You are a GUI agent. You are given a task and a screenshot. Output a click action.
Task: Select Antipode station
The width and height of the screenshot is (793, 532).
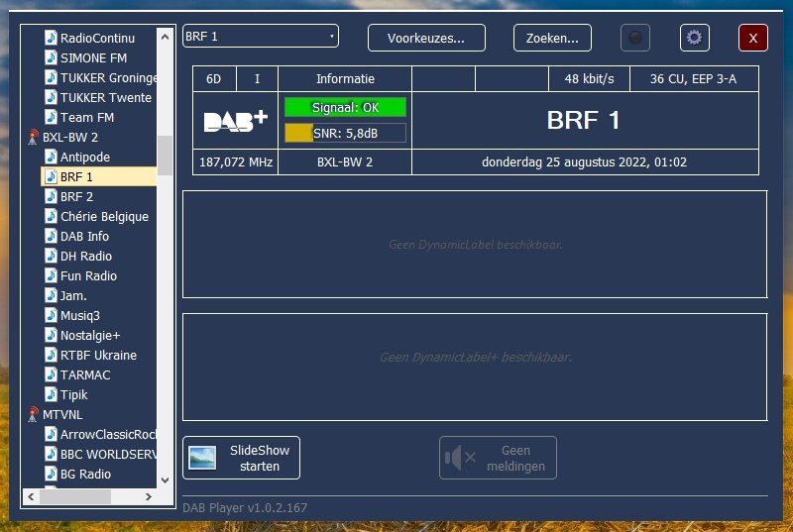click(x=85, y=158)
